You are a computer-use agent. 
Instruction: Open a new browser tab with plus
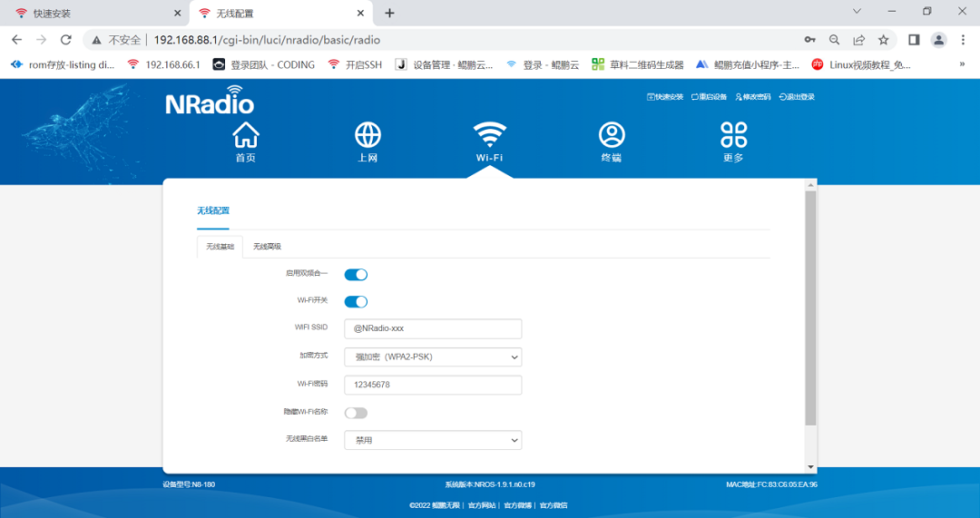389,13
